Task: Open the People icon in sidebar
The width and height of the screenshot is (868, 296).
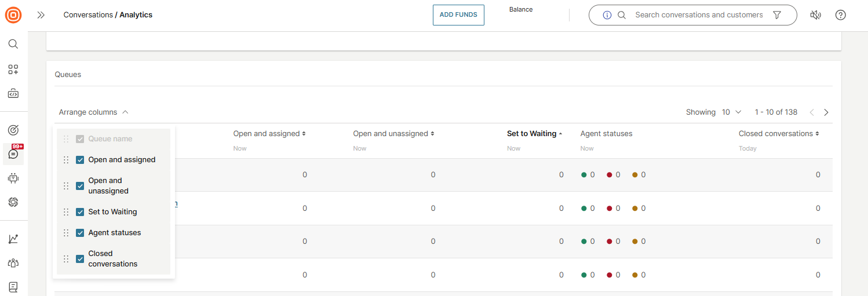Action: pyautogui.click(x=13, y=263)
